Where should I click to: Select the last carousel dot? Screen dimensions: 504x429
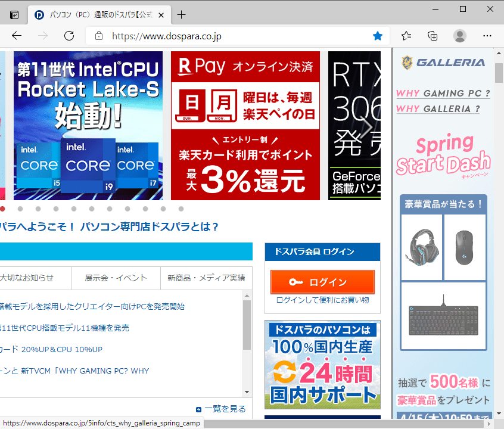pos(181,209)
